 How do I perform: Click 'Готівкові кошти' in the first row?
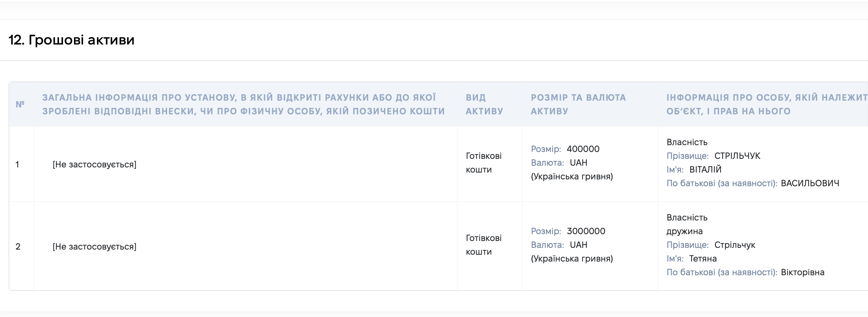[x=484, y=163]
